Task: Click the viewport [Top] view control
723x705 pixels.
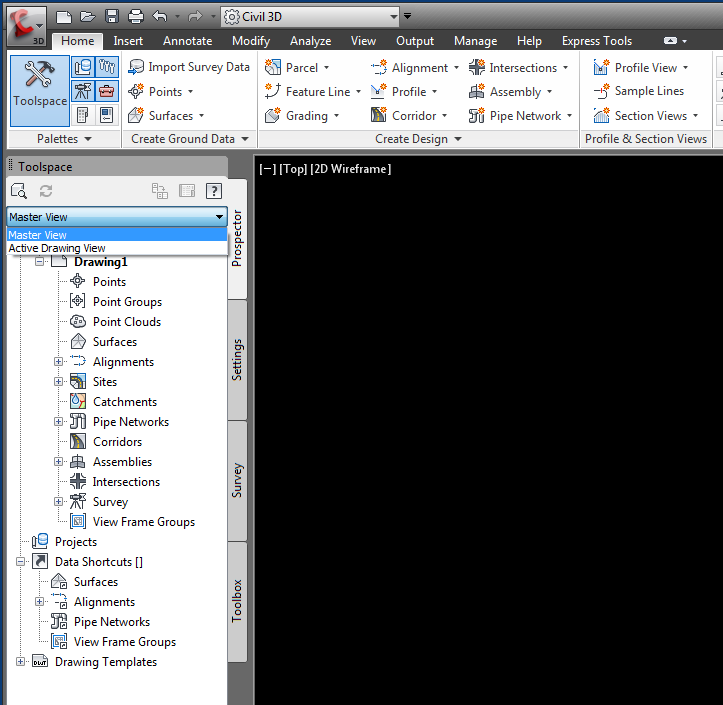Action: tap(293, 169)
